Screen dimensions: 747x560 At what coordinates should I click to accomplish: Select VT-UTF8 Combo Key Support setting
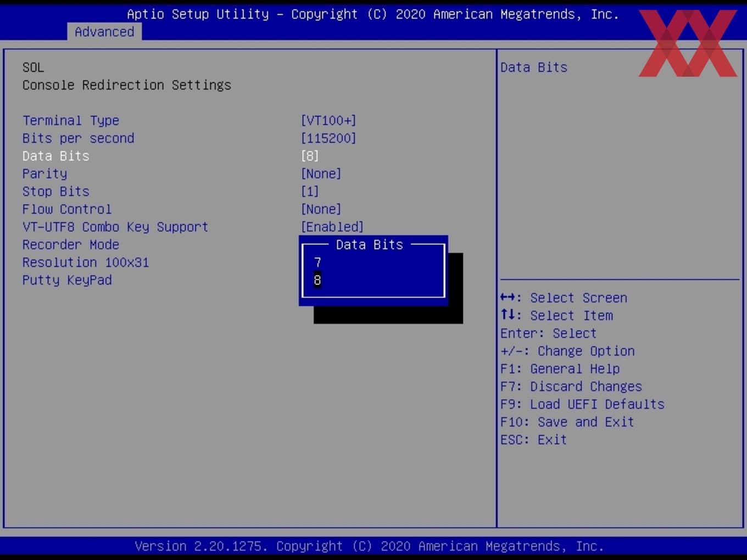point(115,227)
